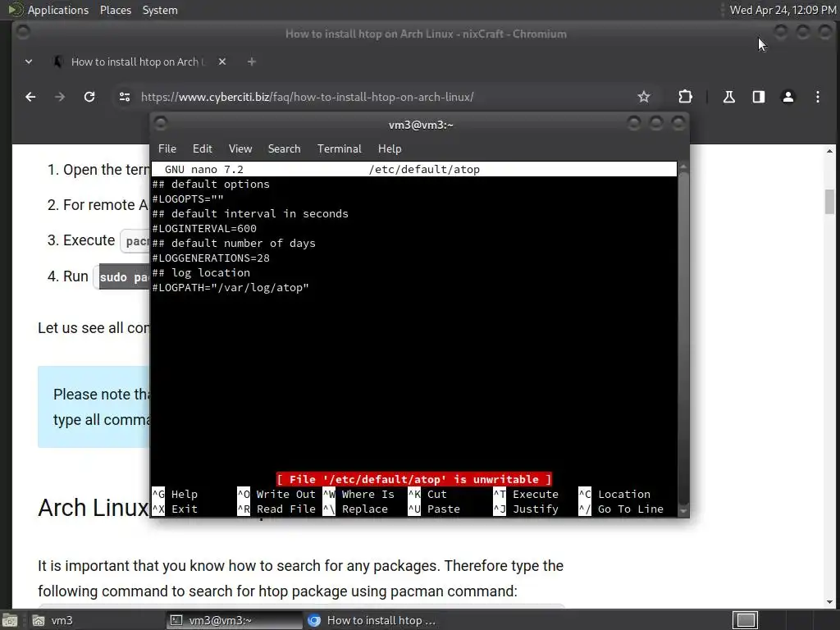
Task: Click the nano '^/ Go To Line' label
Action: tap(621, 509)
